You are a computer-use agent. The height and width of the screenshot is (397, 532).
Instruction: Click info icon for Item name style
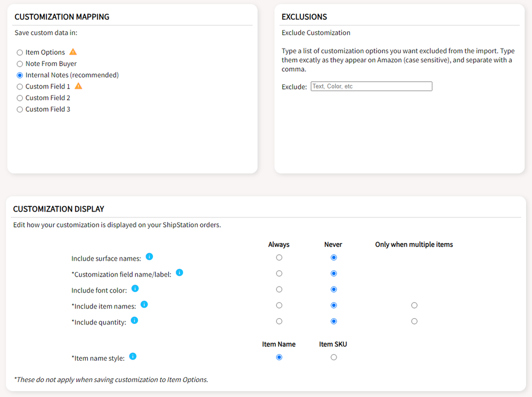point(133,356)
